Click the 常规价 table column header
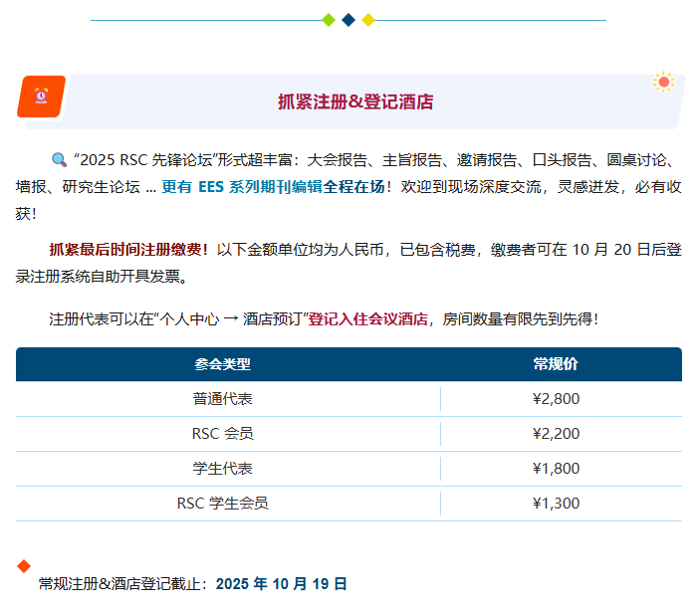Viewport: 699px width, 616px height. 556,364
